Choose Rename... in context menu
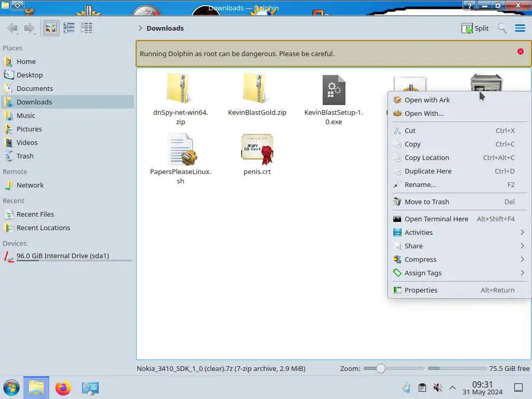532x399 pixels. (459, 185)
